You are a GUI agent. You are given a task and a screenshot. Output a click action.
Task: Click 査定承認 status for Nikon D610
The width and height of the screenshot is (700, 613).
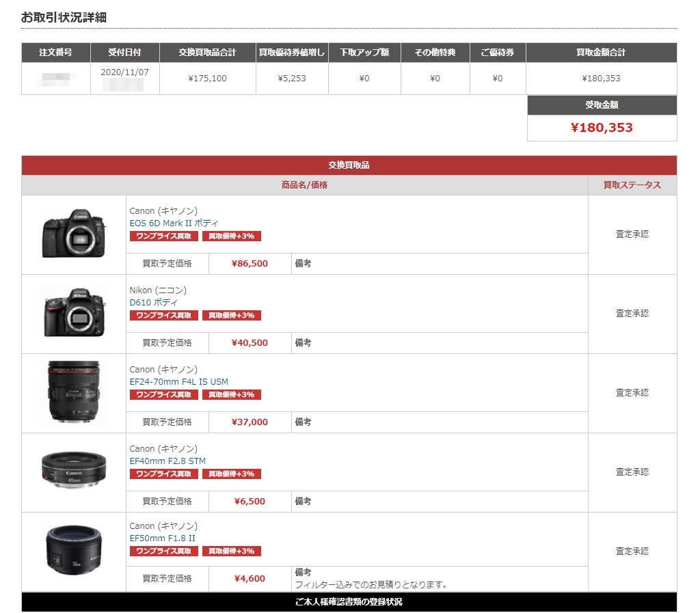[632, 314]
